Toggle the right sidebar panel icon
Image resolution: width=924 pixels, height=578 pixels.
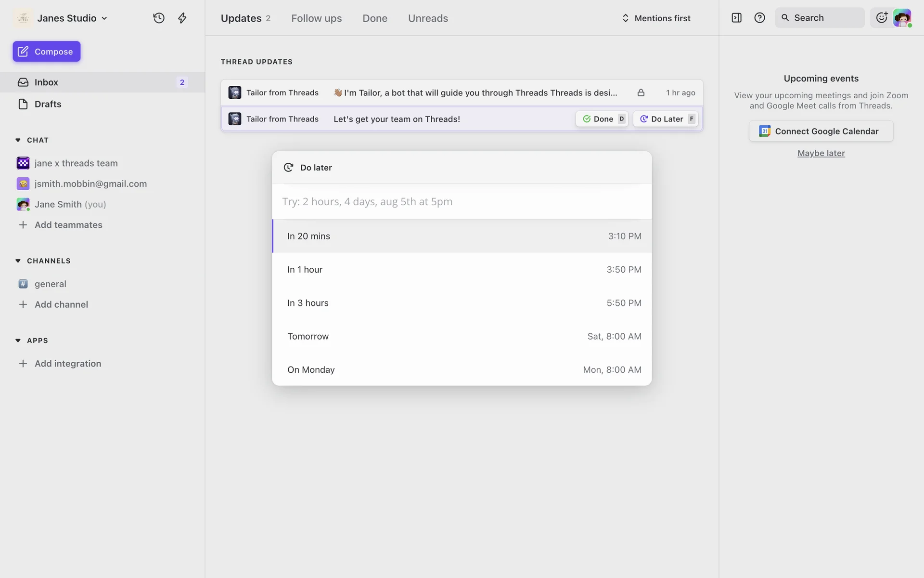[x=736, y=18]
